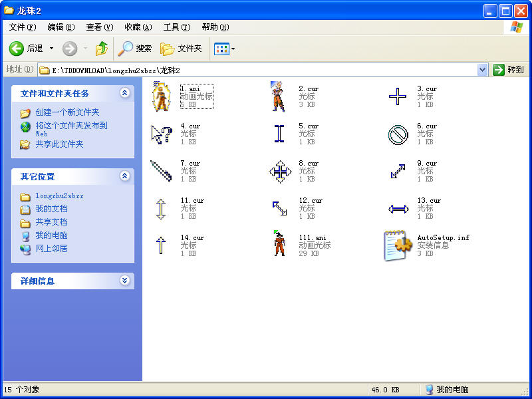Open the Search (搜索) magnifier tool
532x399 pixels.
coord(135,49)
